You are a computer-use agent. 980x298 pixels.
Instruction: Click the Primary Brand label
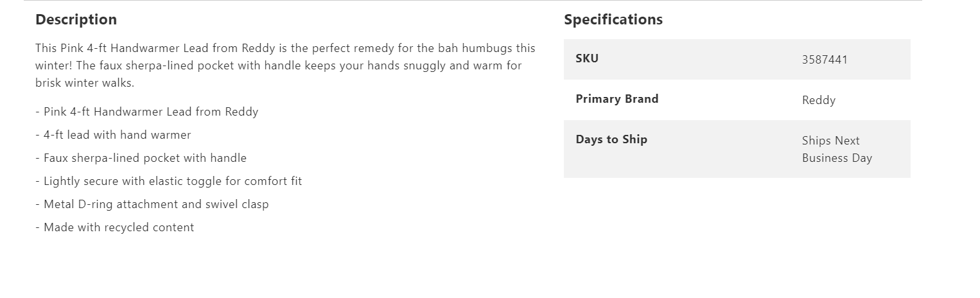coord(617,99)
